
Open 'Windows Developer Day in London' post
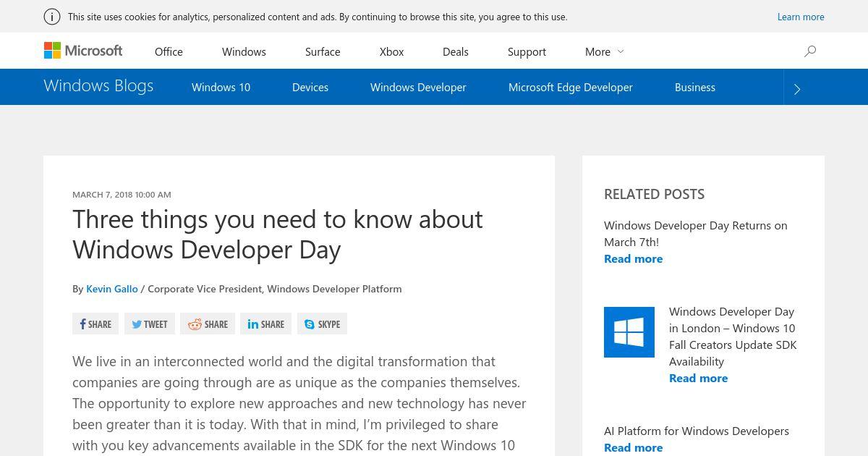pyautogui.click(x=733, y=336)
